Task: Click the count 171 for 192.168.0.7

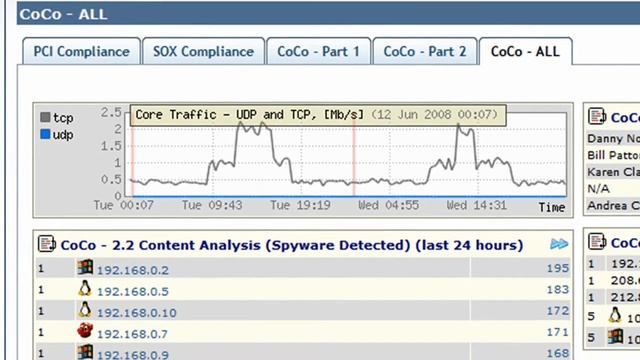Action: coord(558,332)
